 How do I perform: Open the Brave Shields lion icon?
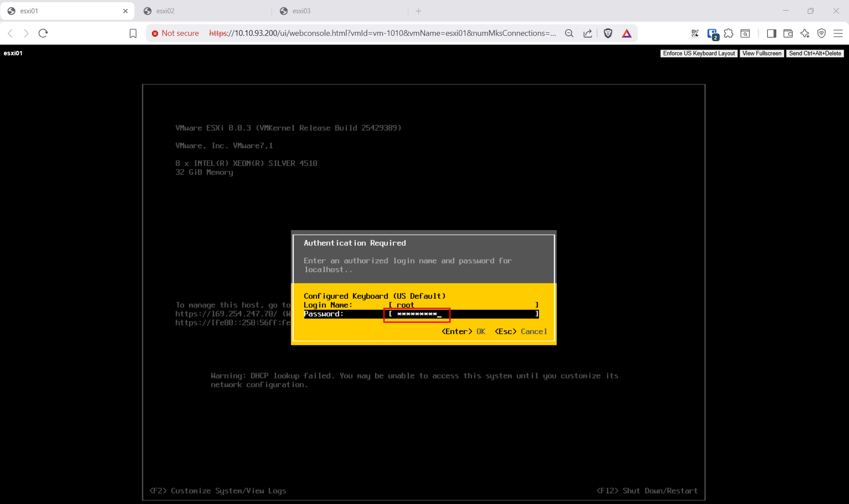coord(608,33)
